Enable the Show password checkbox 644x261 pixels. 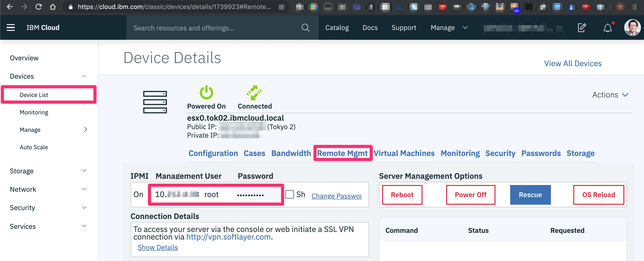pos(289,194)
